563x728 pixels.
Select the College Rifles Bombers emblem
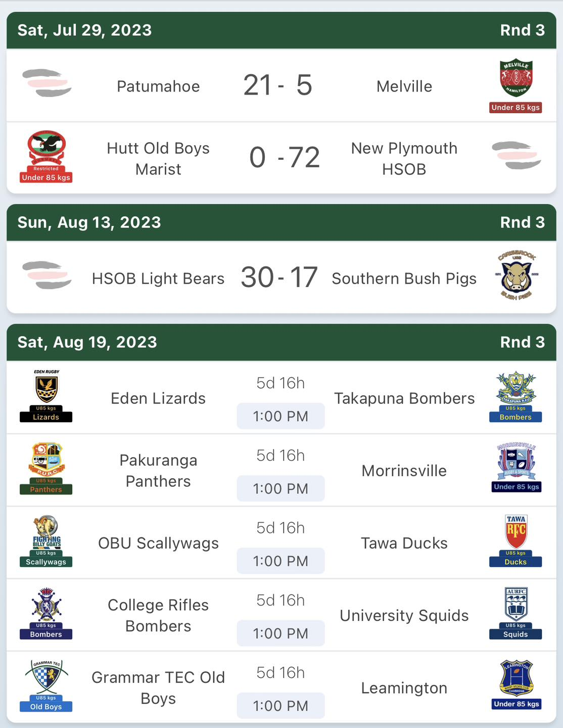(46, 613)
